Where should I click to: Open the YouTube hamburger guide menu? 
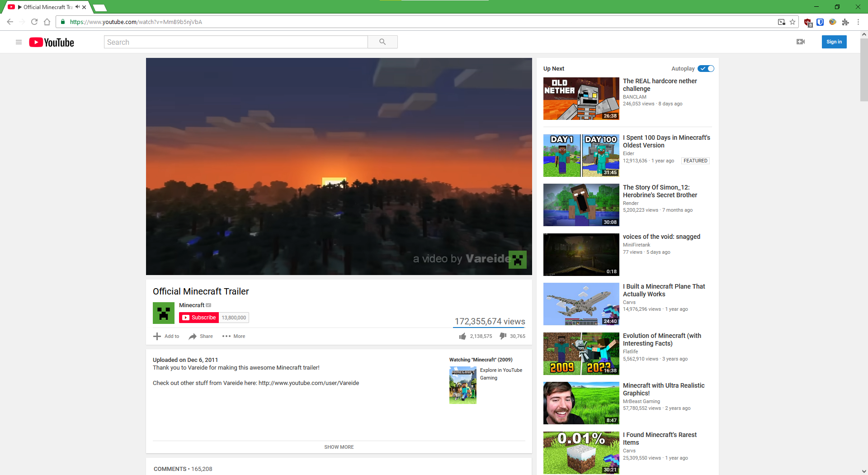19,42
